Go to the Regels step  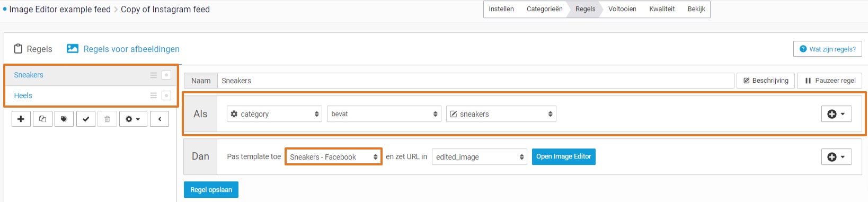click(x=585, y=9)
